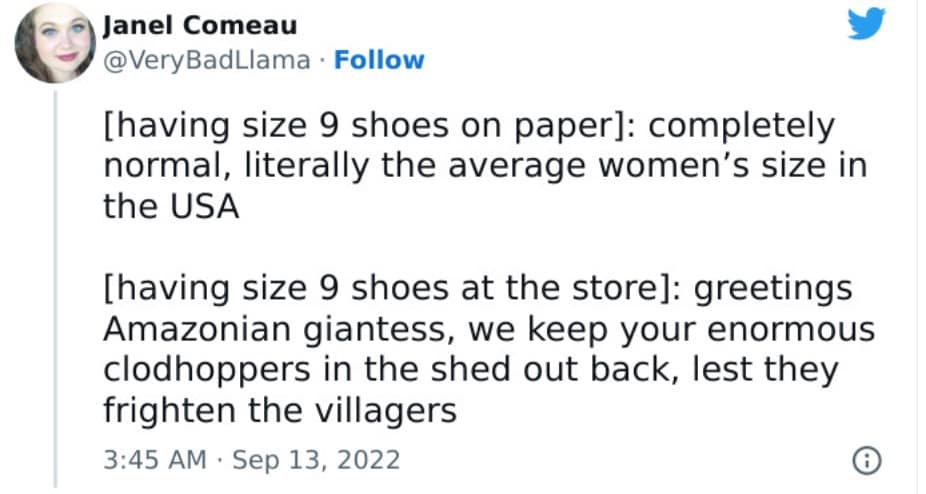Viewport: 926px width, 494px height.
Task: Click the phrase "Amazonian giantess"
Action: (279, 329)
